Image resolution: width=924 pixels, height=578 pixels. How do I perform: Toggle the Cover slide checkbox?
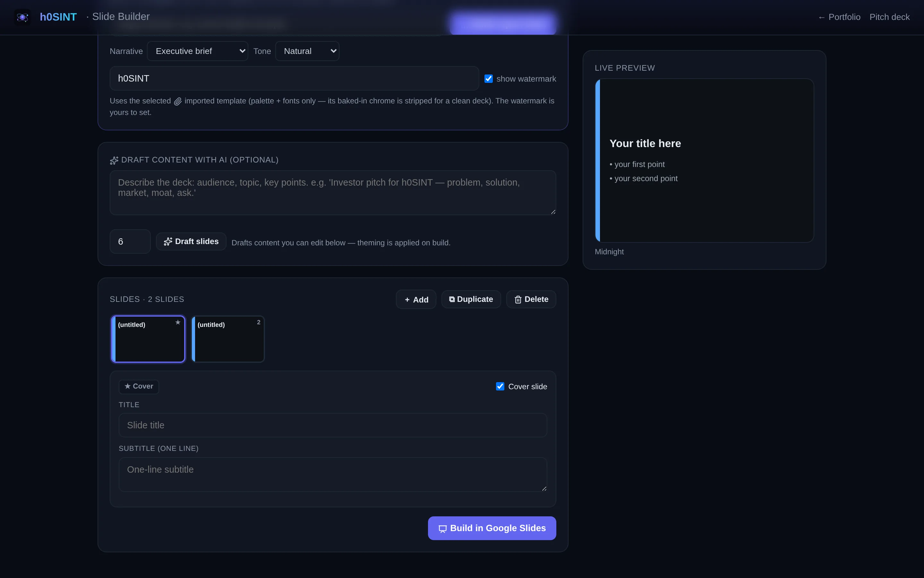click(x=500, y=387)
